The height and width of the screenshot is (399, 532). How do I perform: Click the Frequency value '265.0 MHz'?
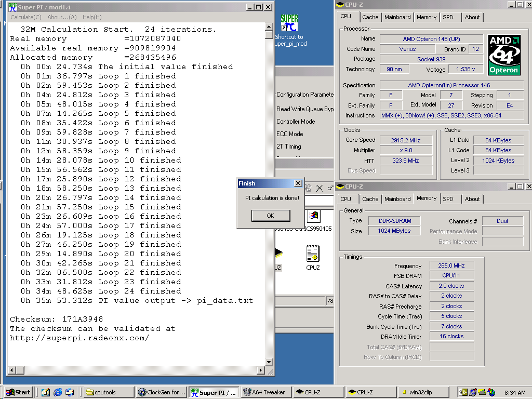(451, 265)
